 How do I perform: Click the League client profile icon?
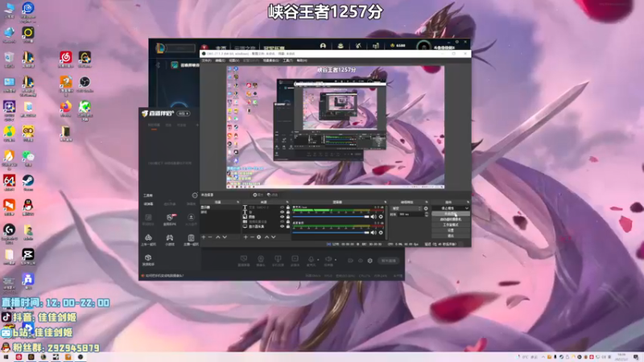(323, 46)
